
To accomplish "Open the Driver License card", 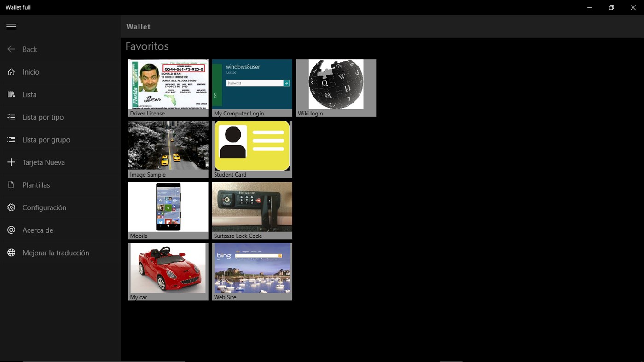I will tap(168, 87).
